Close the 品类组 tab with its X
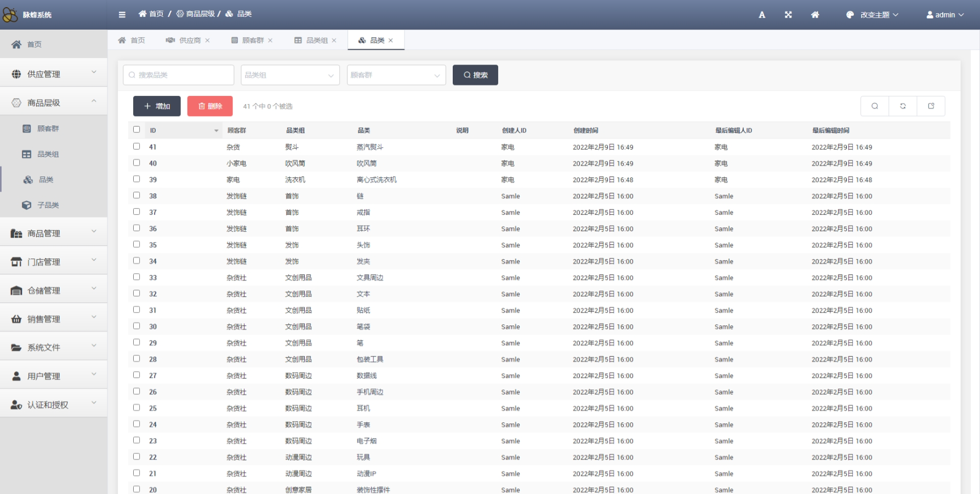 334,41
